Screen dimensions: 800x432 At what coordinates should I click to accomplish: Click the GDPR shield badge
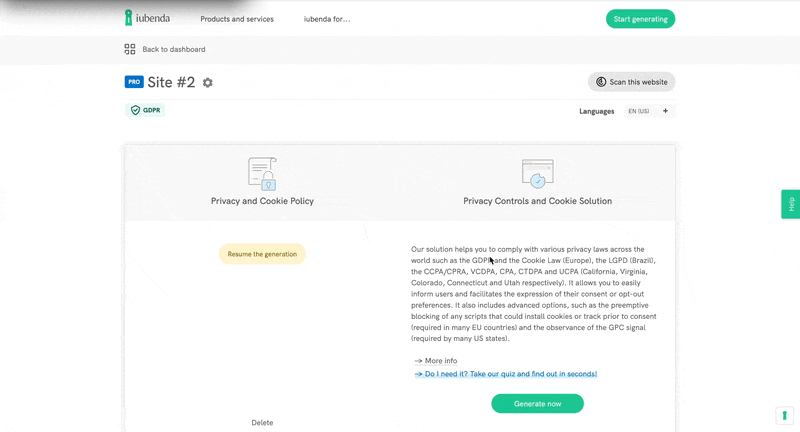pos(145,110)
